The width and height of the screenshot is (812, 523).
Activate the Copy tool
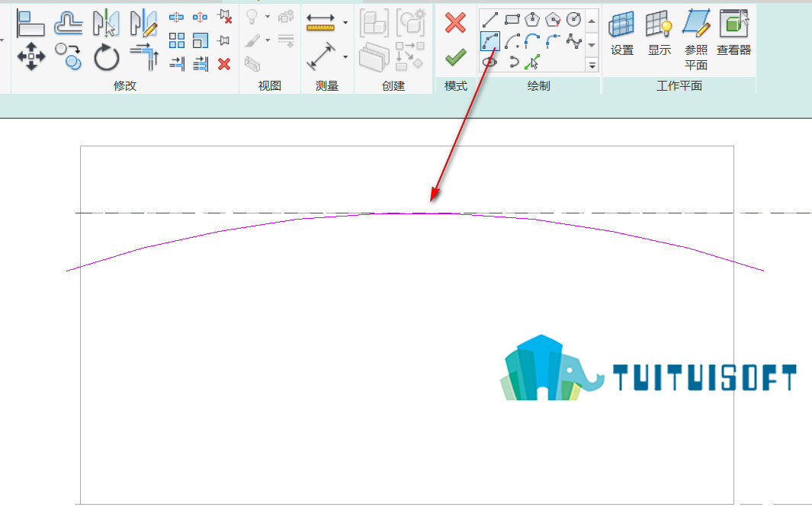[x=69, y=56]
